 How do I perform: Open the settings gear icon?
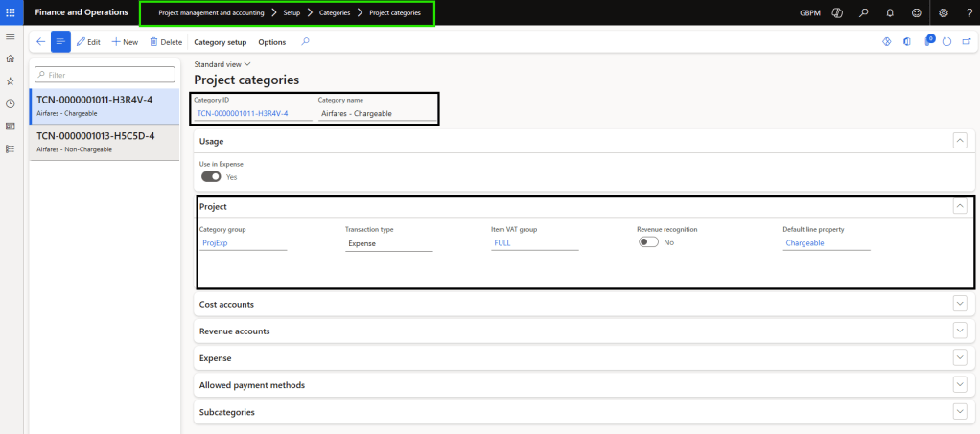tap(944, 12)
